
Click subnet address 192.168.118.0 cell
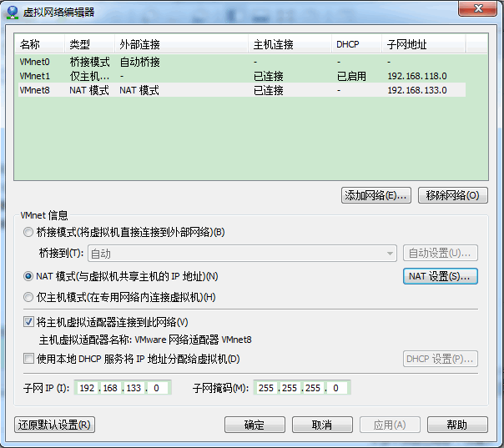[x=417, y=76]
